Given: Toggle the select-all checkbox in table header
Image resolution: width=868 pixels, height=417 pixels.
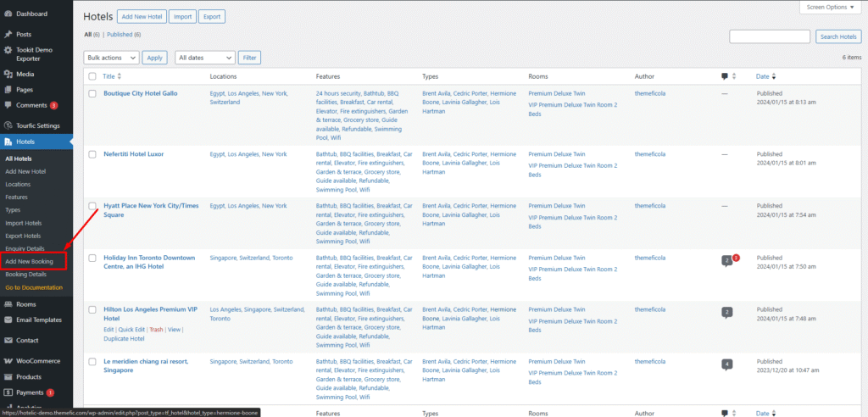Looking at the screenshot, I should (92, 76).
